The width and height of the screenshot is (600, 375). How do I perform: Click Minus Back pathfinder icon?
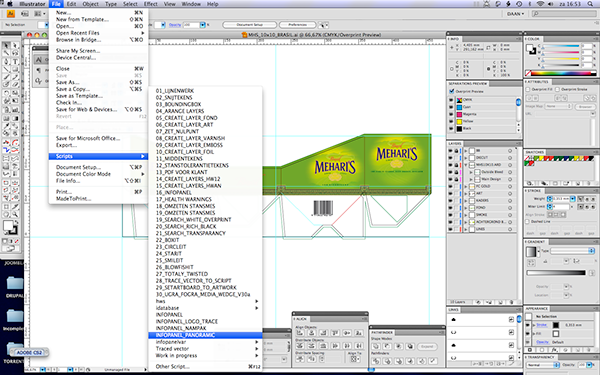433,361
